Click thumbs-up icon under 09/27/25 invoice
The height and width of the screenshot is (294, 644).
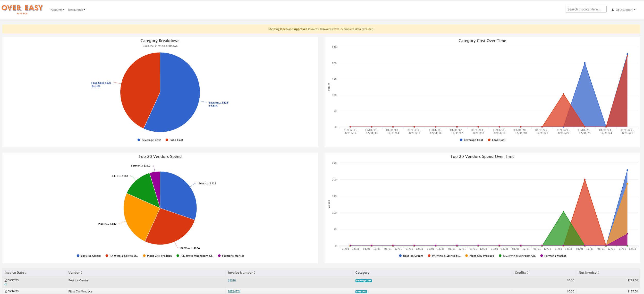6,284
